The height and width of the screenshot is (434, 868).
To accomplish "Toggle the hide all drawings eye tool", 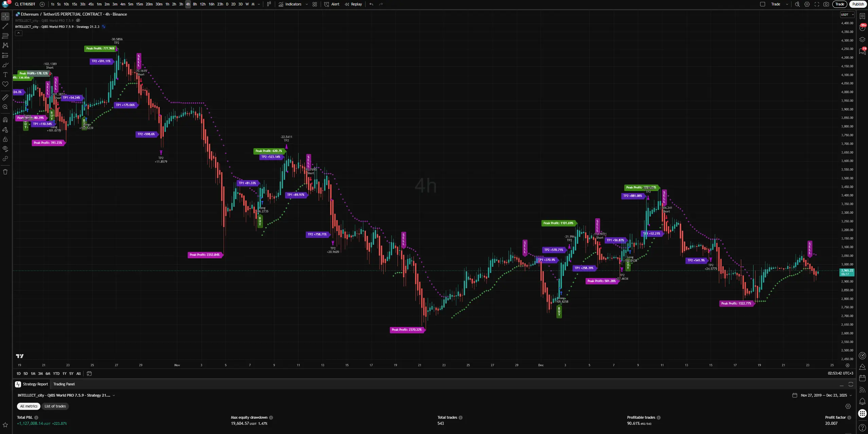I will [5, 149].
